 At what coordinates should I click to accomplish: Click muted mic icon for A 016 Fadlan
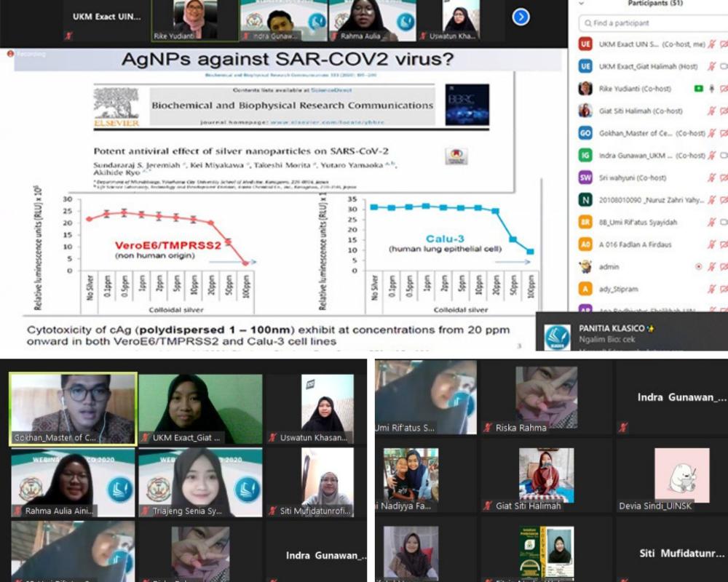click(x=712, y=244)
